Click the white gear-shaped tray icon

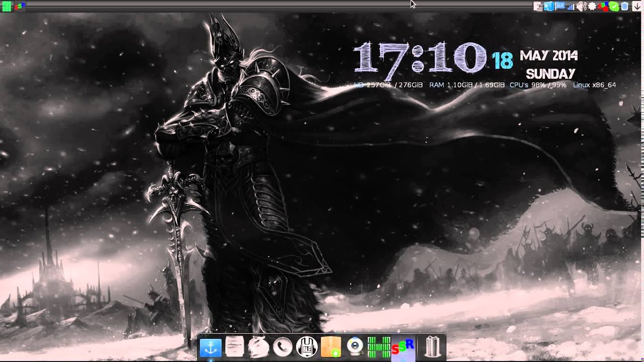pyautogui.click(x=592, y=7)
